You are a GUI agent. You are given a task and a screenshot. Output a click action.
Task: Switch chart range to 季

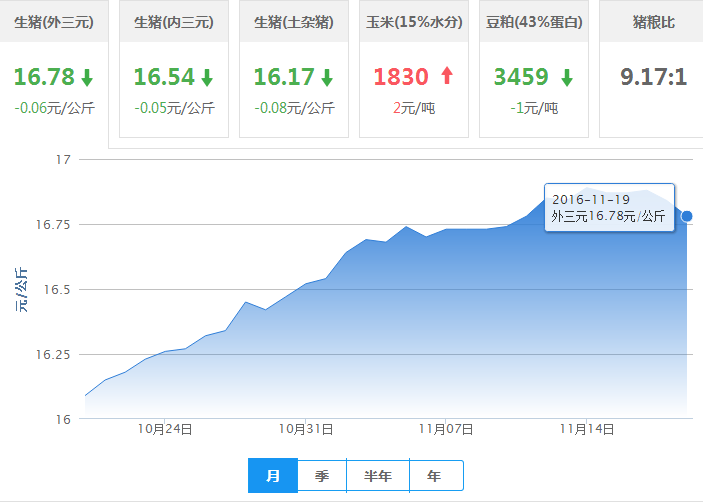tap(322, 476)
